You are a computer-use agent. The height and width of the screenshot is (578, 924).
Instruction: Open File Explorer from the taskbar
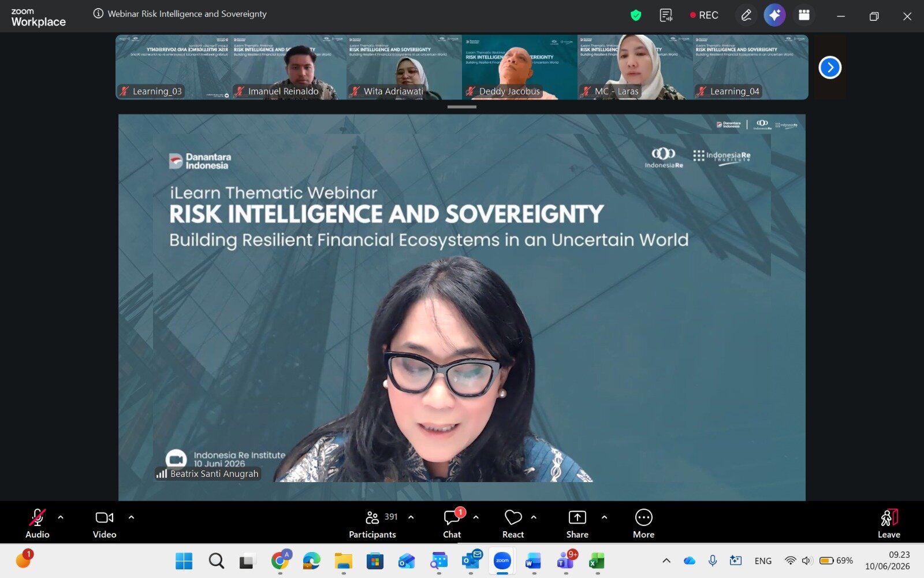coord(344,561)
